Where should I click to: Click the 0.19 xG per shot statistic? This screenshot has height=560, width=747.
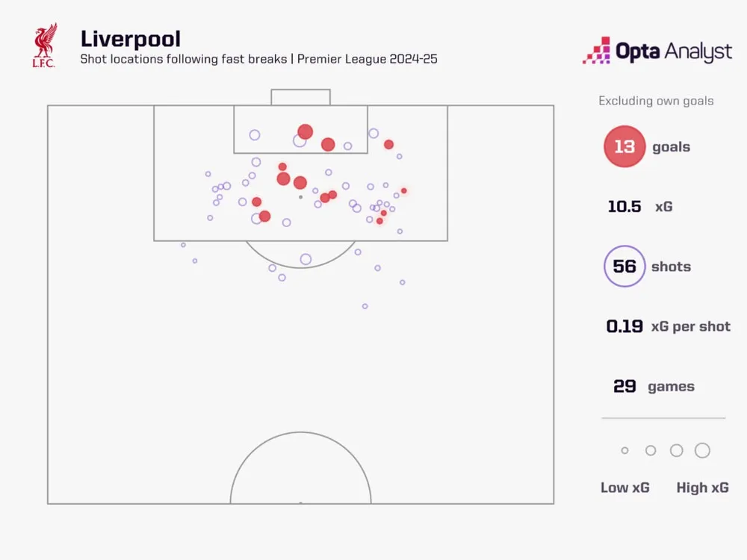tap(668, 326)
